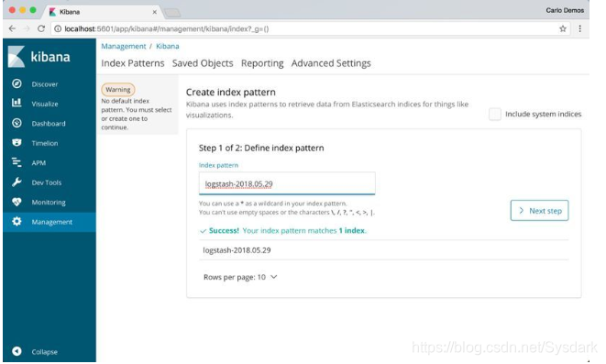Viewport: 606px width, 364px height.
Task: Open the APM lines icon
Action: [17, 162]
